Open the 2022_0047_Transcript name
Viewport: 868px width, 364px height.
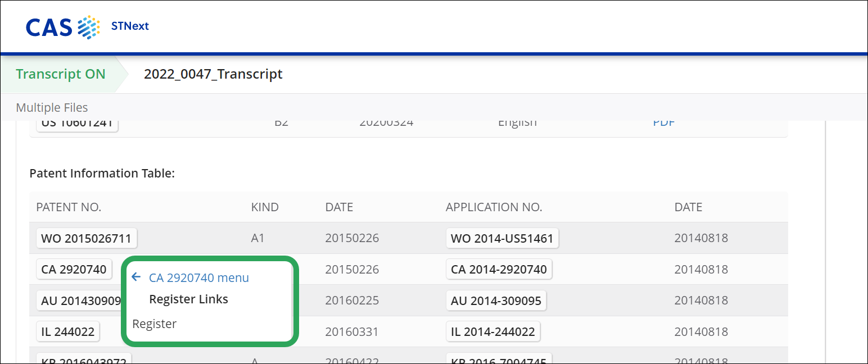213,74
